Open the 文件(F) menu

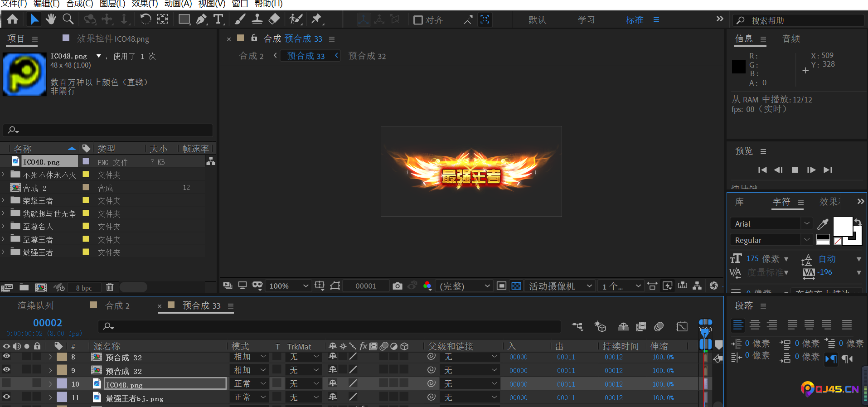point(15,4)
